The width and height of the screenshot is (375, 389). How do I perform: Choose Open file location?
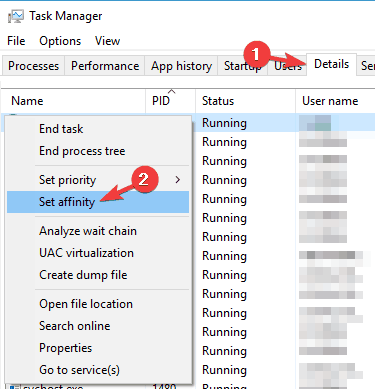click(98, 304)
